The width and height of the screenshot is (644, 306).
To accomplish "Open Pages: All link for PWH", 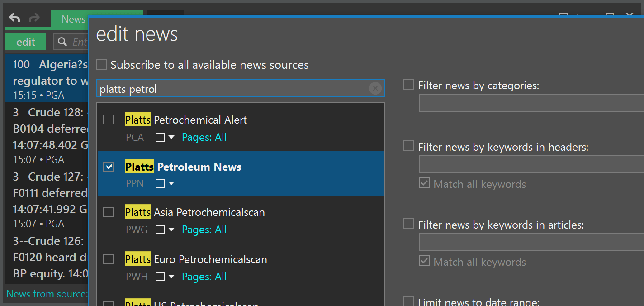I will coord(204,277).
